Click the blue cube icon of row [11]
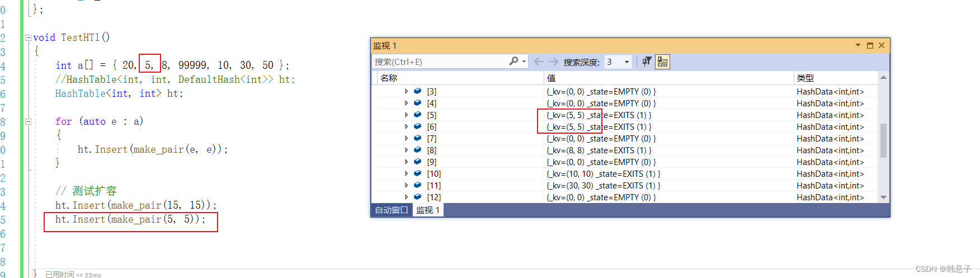Screen dimensions: 980x278 pos(417,185)
